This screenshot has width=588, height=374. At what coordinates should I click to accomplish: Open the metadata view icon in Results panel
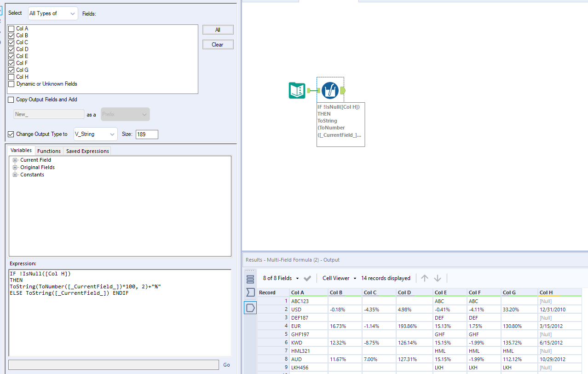click(250, 292)
